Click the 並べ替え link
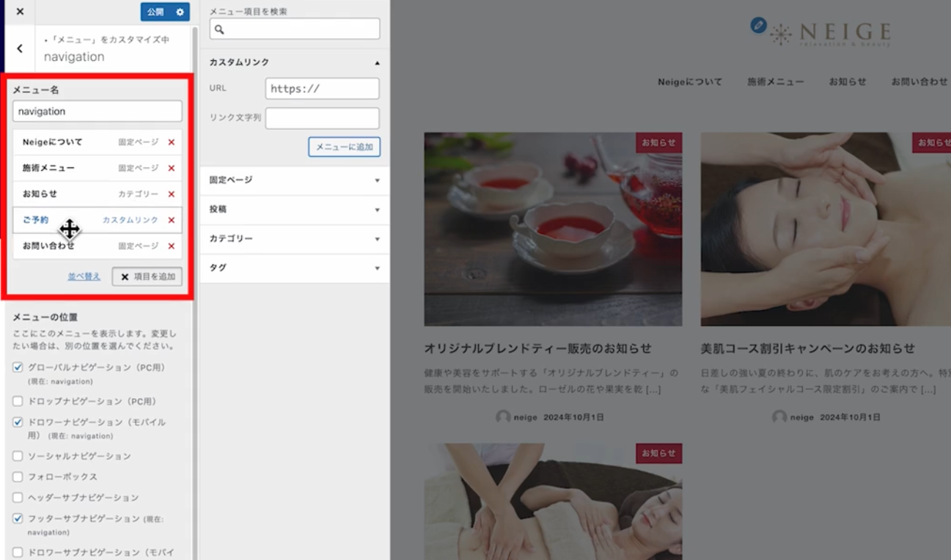The width and height of the screenshot is (951, 560). point(84,276)
